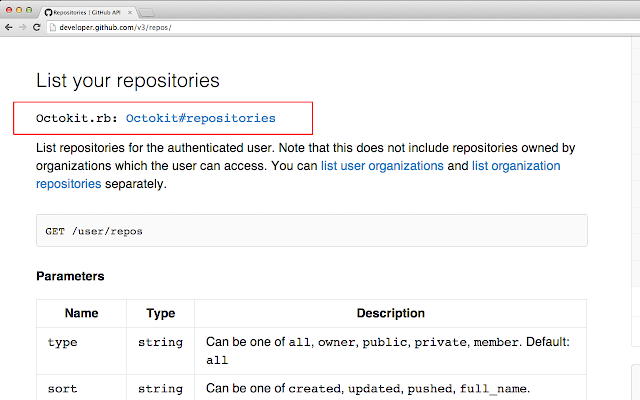Click the Name column header
This screenshot has height=400, width=640.
82,313
